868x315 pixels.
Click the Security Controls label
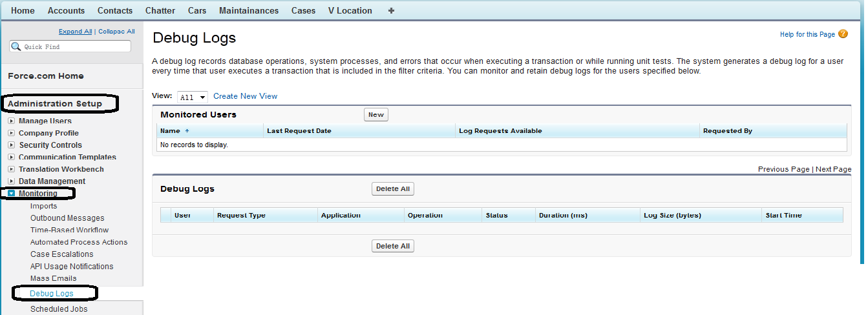50,145
